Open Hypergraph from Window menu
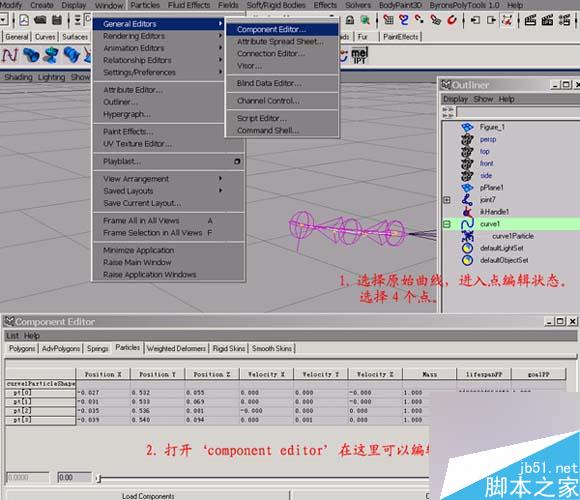The width and height of the screenshot is (580, 500). (168, 114)
